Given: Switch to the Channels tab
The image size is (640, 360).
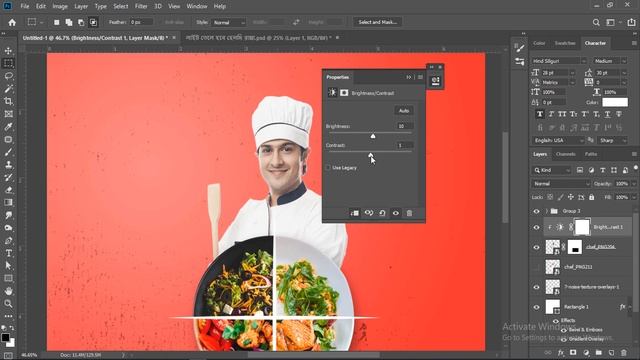Looking at the screenshot, I should point(566,154).
